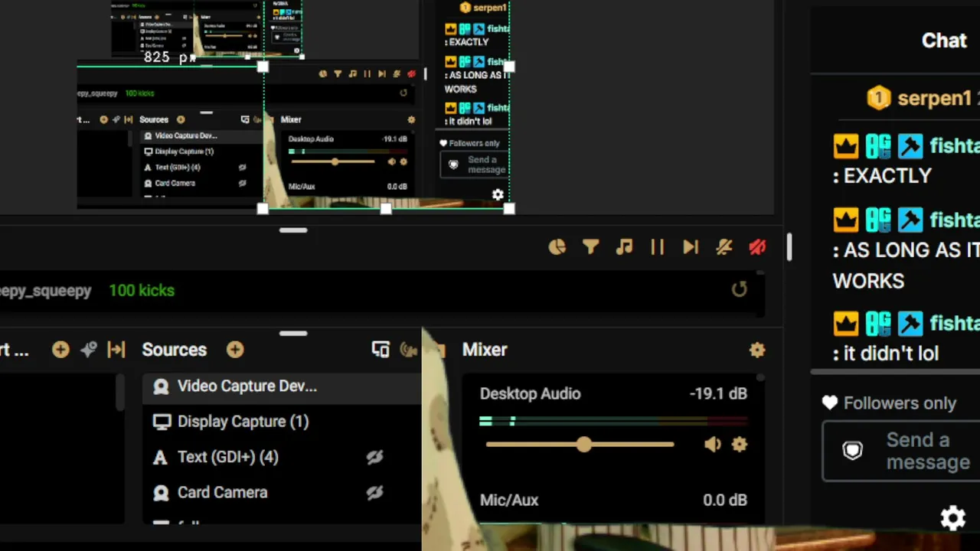Click the dual-screen icon in the full-size Sources header
The image size is (980, 551).
click(381, 350)
